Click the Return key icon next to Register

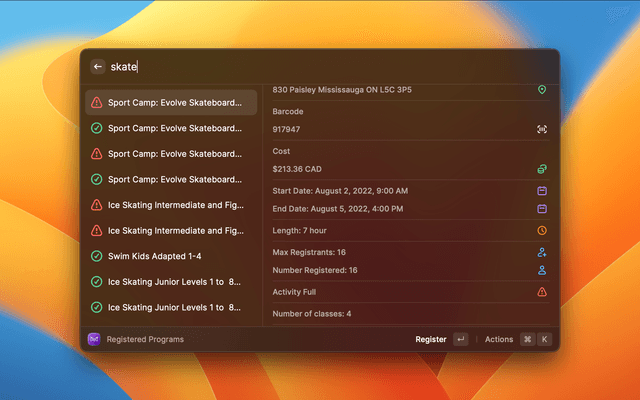(460, 339)
